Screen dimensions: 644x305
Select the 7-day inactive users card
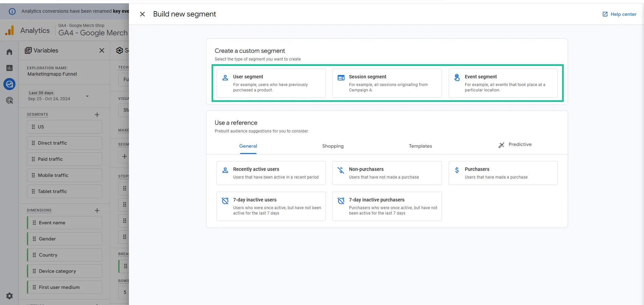(271, 206)
